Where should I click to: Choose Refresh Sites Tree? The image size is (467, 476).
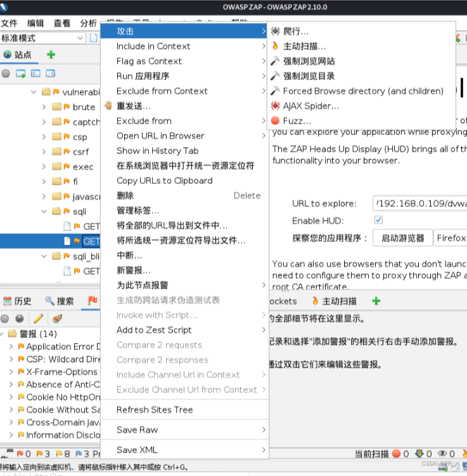tap(184, 409)
